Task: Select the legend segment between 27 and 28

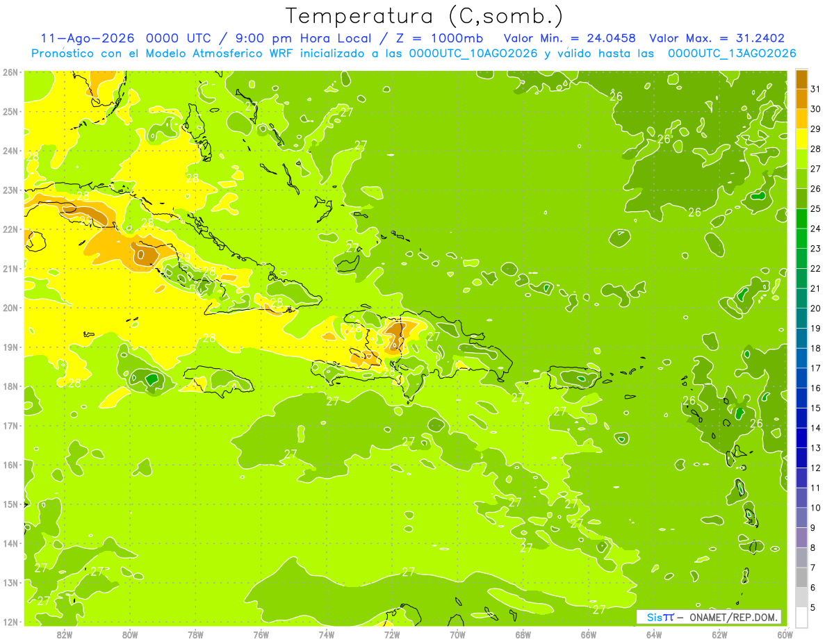Action: (801, 158)
